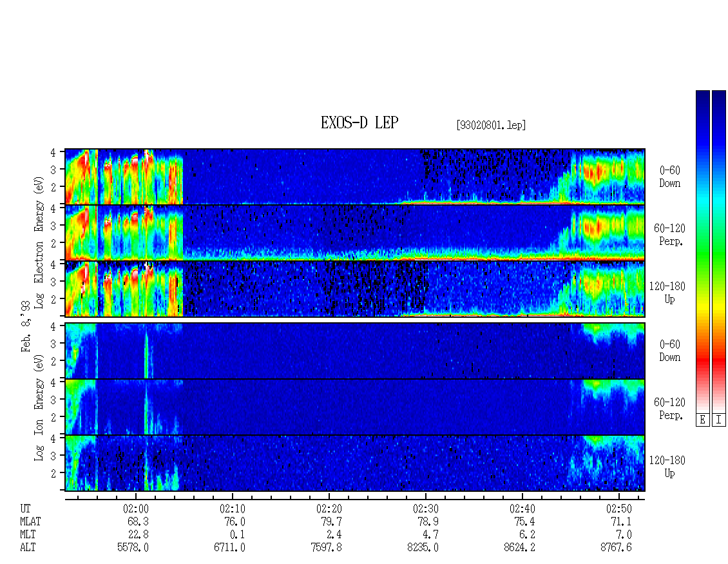
Task: Click the ion panel's 0-60 Down label
Action: pyautogui.click(x=670, y=351)
